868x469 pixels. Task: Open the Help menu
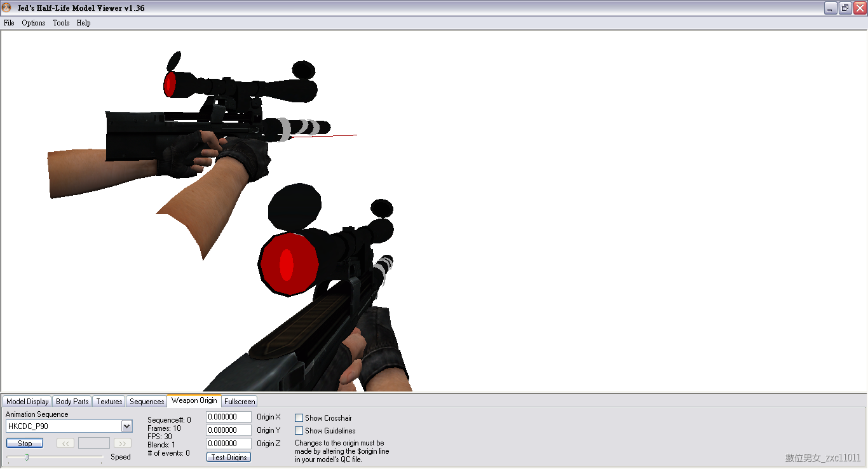pos(83,23)
